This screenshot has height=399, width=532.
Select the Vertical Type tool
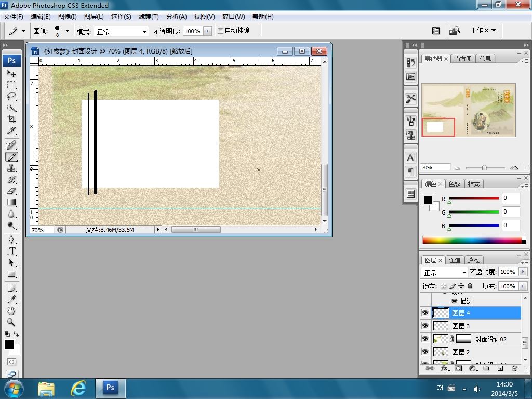pyautogui.click(x=11, y=251)
